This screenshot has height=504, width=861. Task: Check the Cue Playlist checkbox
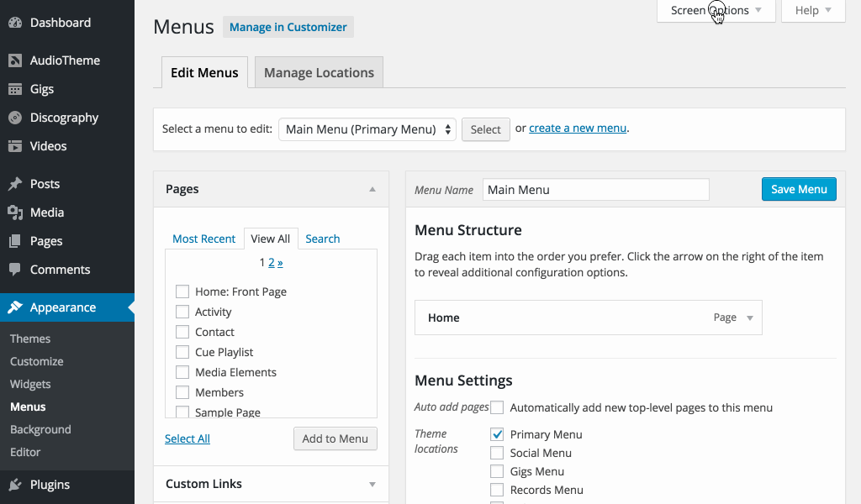[x=182, y=351]
